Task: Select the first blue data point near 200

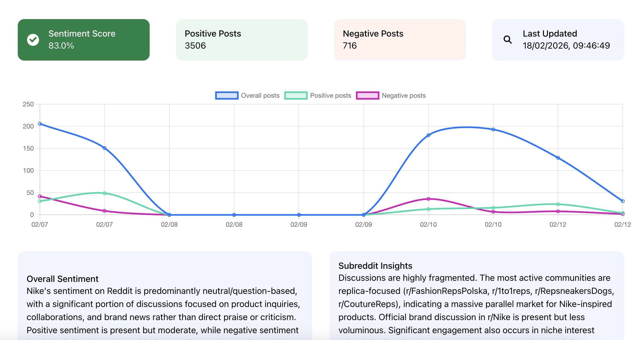Action: (x=40, y=124)
